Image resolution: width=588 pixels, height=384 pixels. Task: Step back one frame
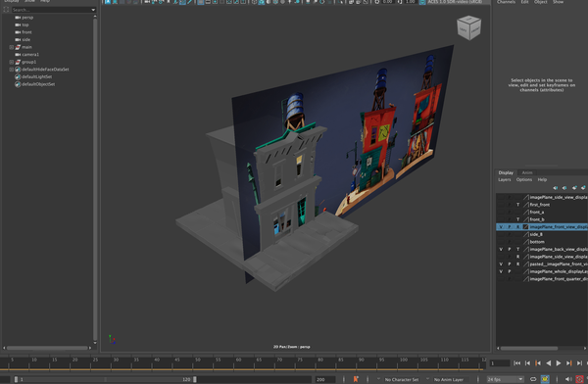pyautogui.click(x=527, y=363)
